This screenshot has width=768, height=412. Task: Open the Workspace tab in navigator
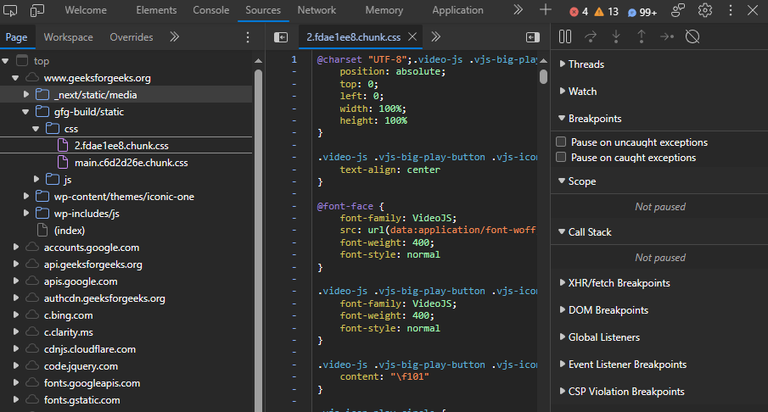pyautogui.click(x=68, y=37)
